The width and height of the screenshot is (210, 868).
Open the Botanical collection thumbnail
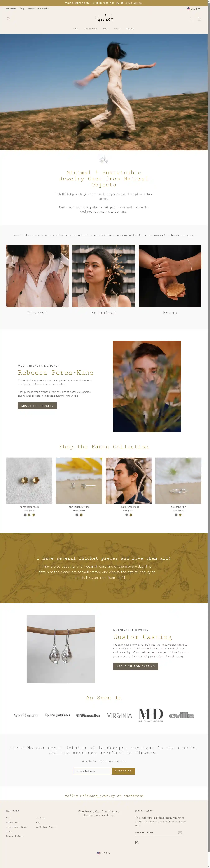point(104,276)
